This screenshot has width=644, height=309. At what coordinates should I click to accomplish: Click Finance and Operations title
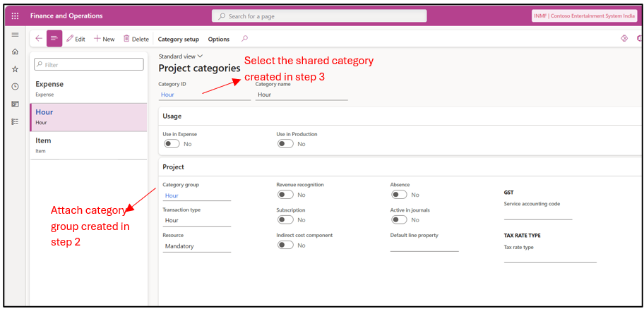pyautogui.click(x=66, y=16)
